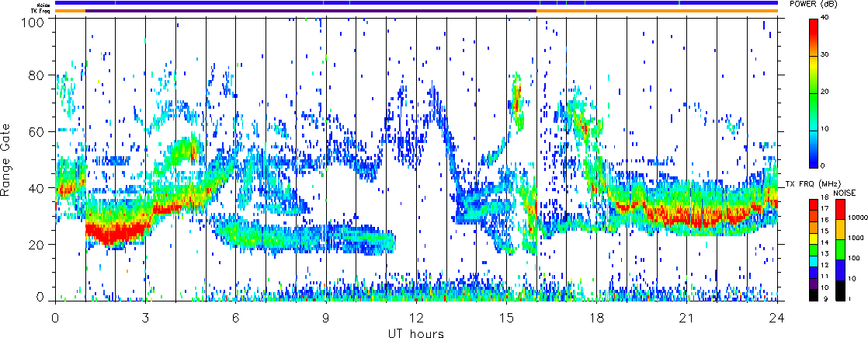Click the 24 tick on UT hours axis
868x338 pixels.
point(777,318)
